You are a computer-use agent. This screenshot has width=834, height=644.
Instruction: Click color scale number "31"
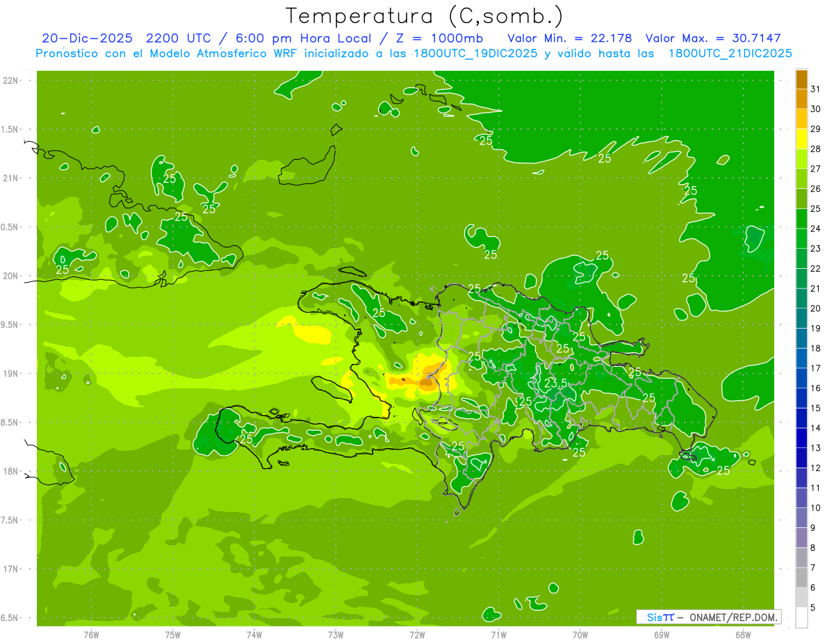(815, 89)
